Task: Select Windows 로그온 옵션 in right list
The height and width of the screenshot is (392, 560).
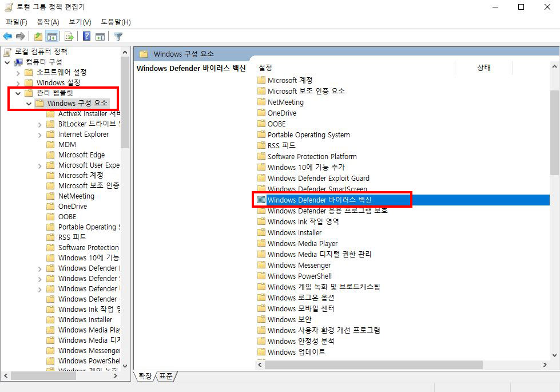Action: pyautogui.click(x=301, y=298)
